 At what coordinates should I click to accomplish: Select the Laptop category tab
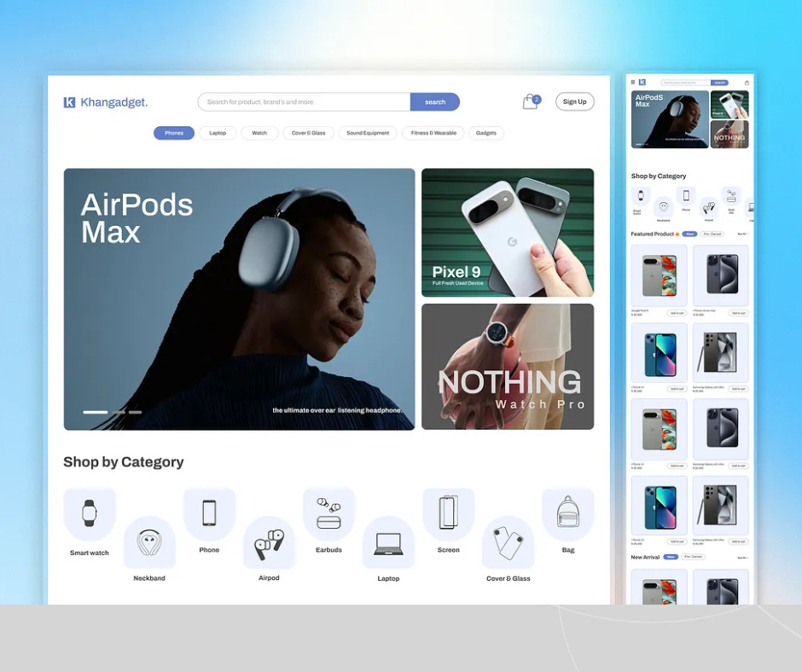click(x=218, y=133)
